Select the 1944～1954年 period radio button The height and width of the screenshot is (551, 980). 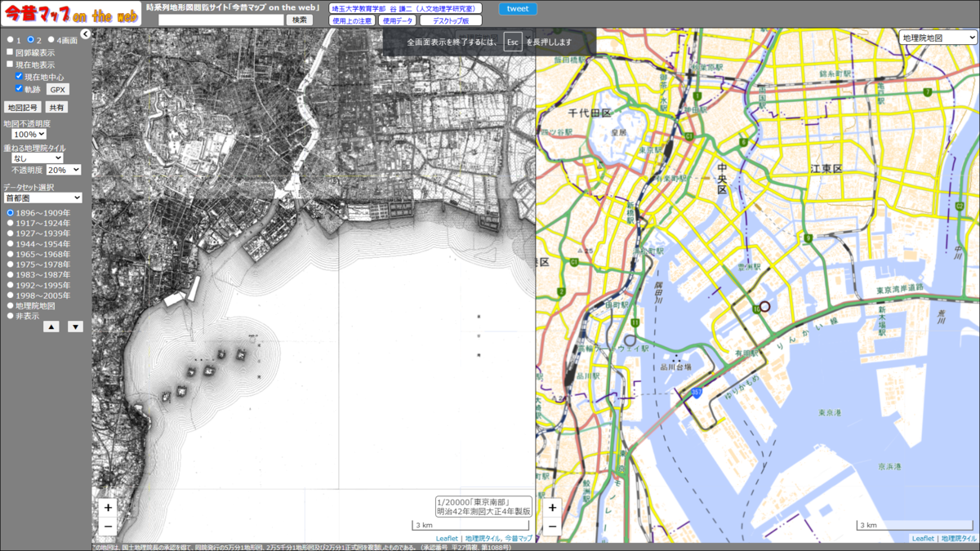(11, 244)
